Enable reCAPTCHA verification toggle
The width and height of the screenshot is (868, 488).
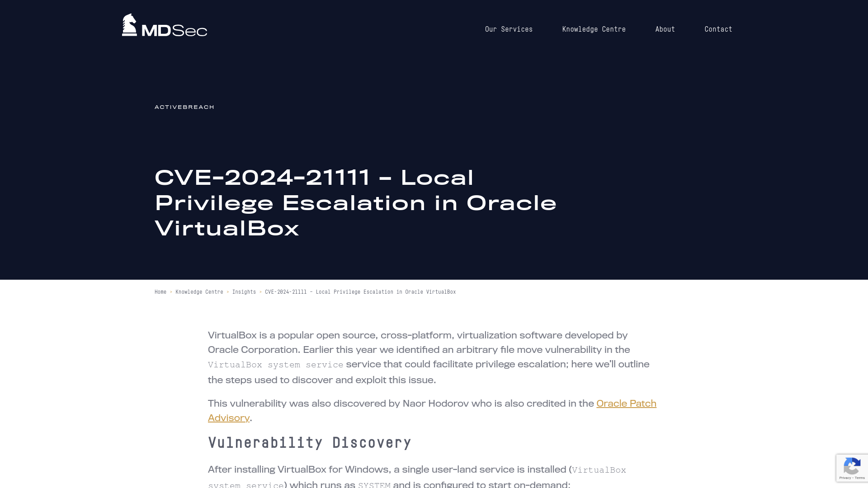click(852, 468)
